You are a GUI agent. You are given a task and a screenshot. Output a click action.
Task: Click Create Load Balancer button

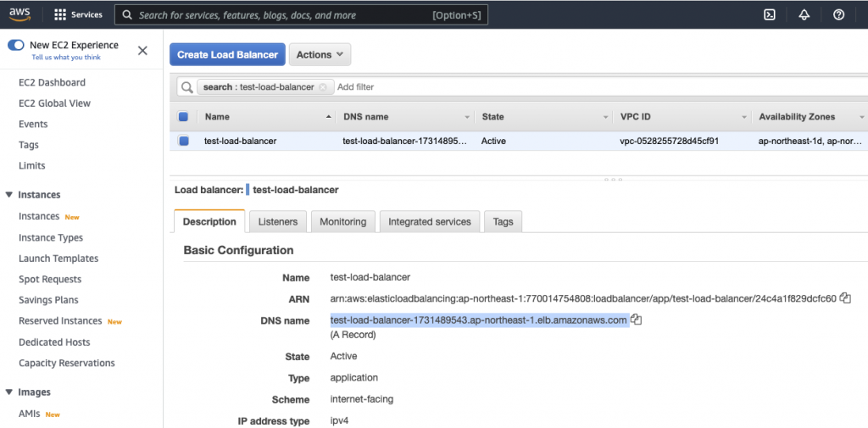tap(227, 54)
